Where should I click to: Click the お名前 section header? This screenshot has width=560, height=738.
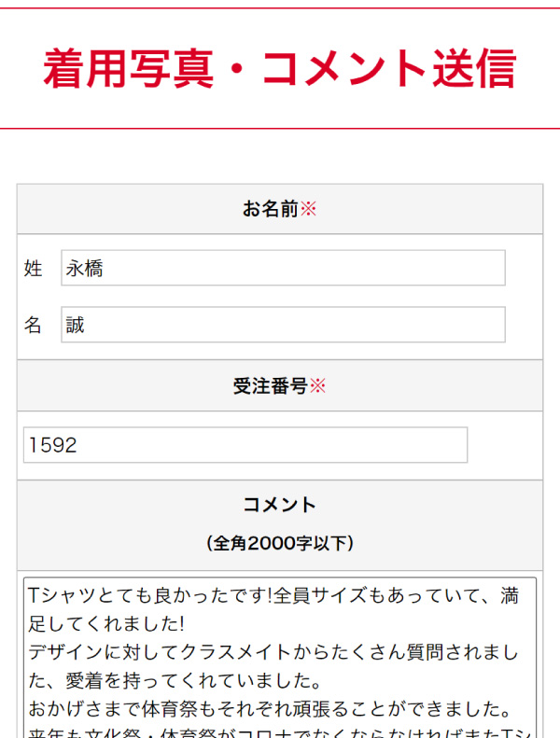(270, 209)
